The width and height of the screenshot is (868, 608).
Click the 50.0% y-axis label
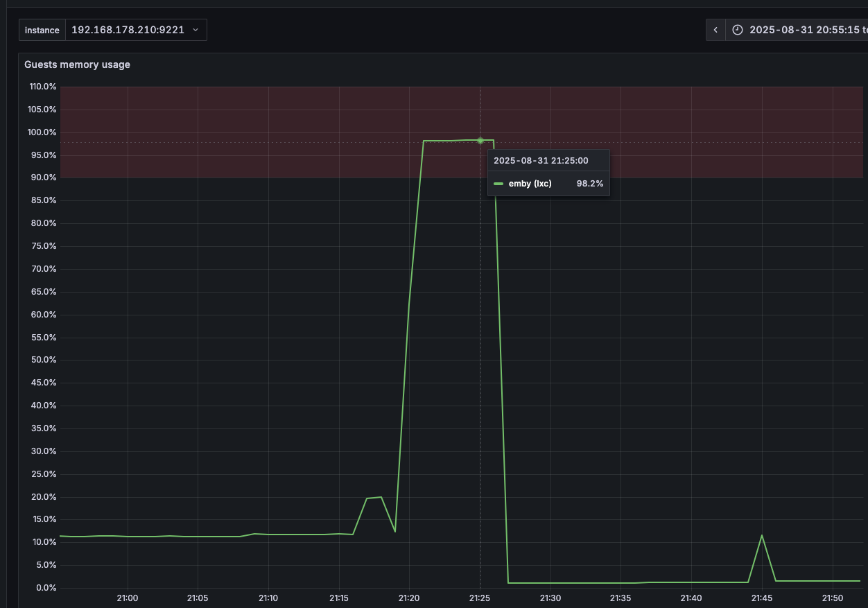tap(42, 360)
